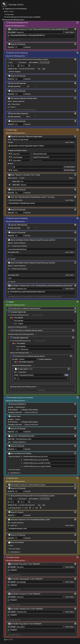This screenshot has width=80, height=644.
Task: Expand the For Each Item action under Tagging
Action: 7,308
